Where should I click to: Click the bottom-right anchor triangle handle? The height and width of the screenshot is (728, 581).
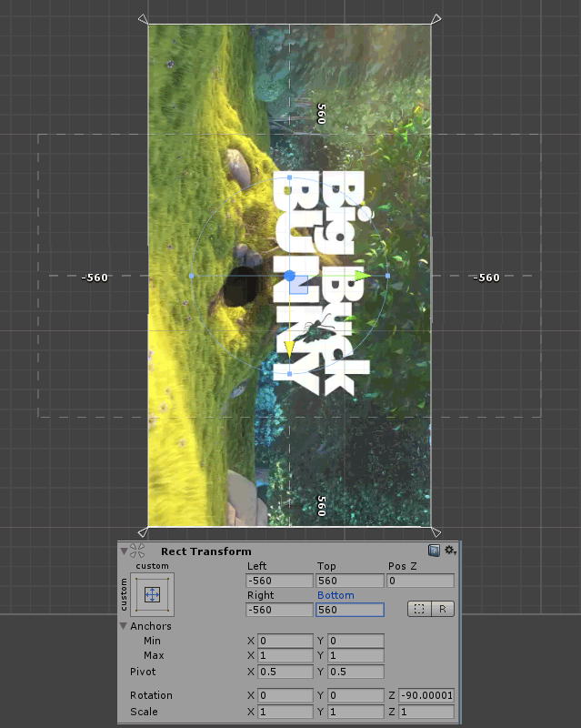436,531
